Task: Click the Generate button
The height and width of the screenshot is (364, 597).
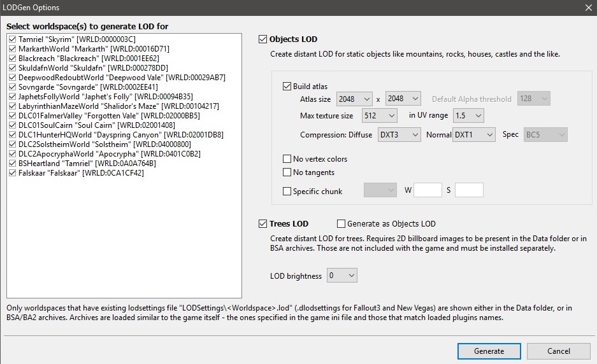Action: [489, 351]
